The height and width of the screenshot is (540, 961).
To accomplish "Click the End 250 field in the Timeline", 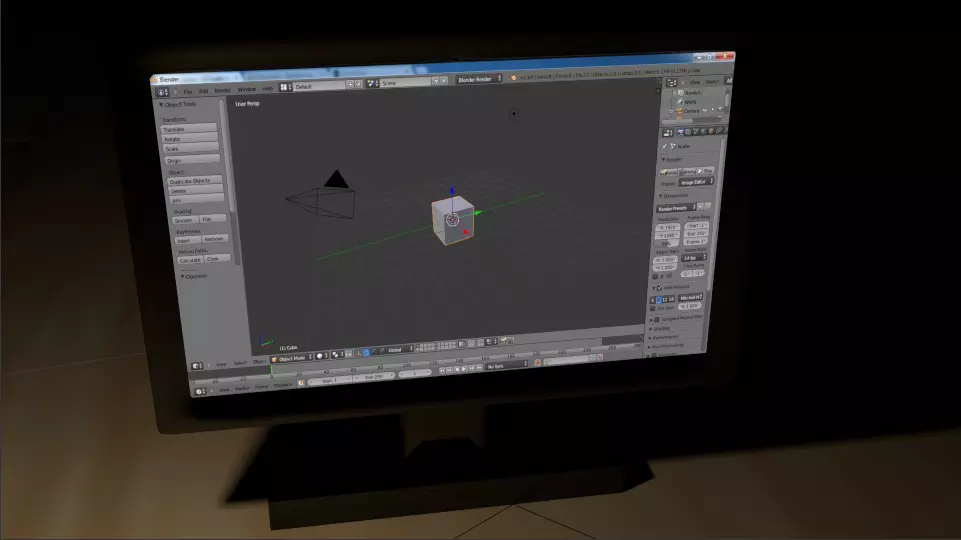I will [374, 377].
